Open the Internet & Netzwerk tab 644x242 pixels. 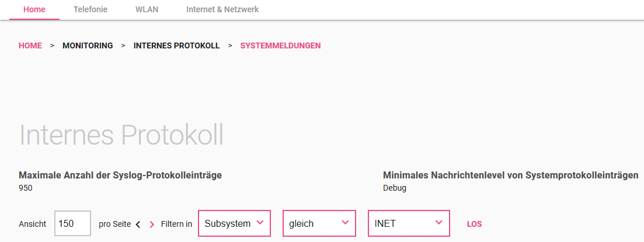(x=222, y=9)
